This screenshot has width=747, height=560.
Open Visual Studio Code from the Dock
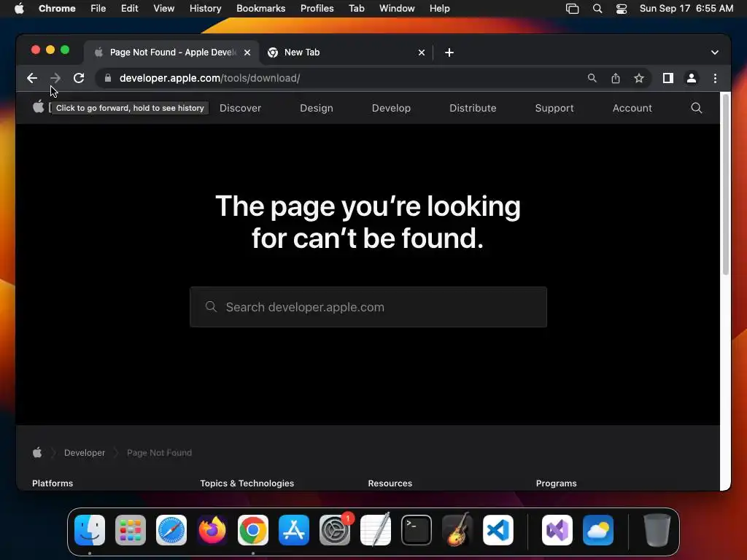[498, 530]
